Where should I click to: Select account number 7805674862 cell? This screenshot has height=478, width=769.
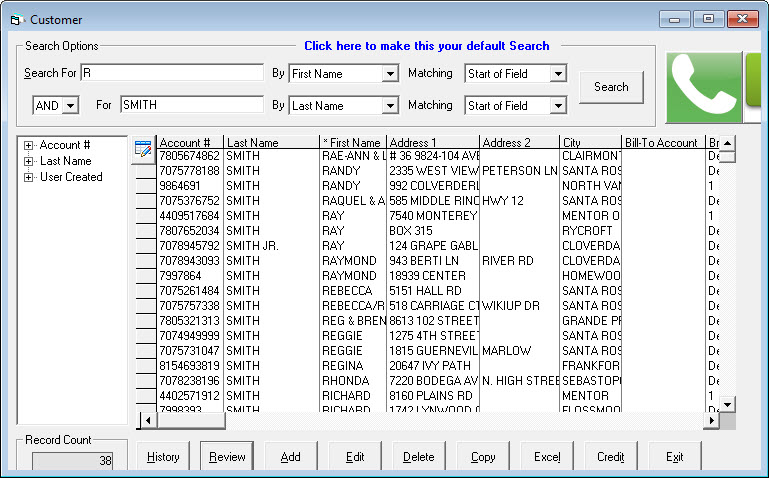190,156
